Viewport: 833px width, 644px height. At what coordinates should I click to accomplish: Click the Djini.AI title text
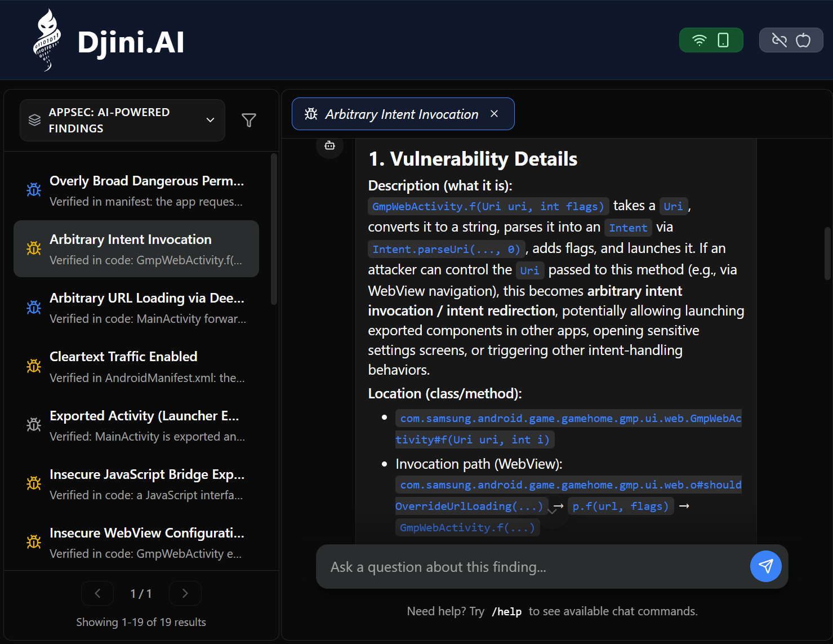[x=131, y=42]
